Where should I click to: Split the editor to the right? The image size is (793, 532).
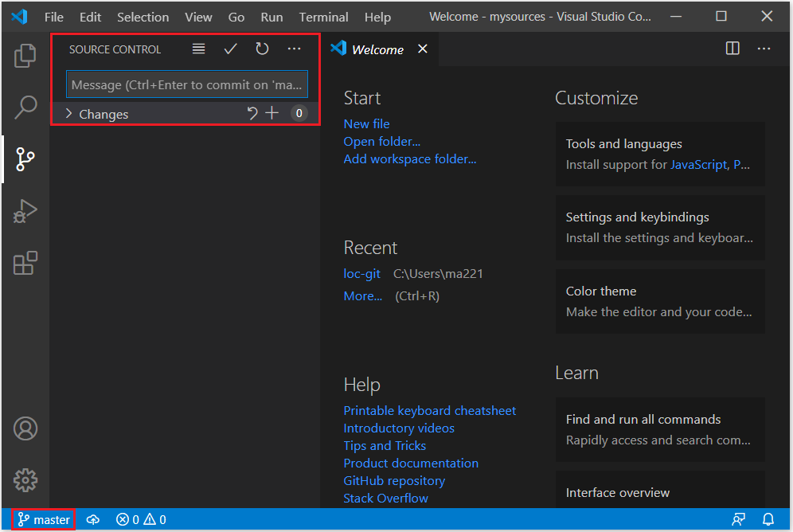pos(732,49)
